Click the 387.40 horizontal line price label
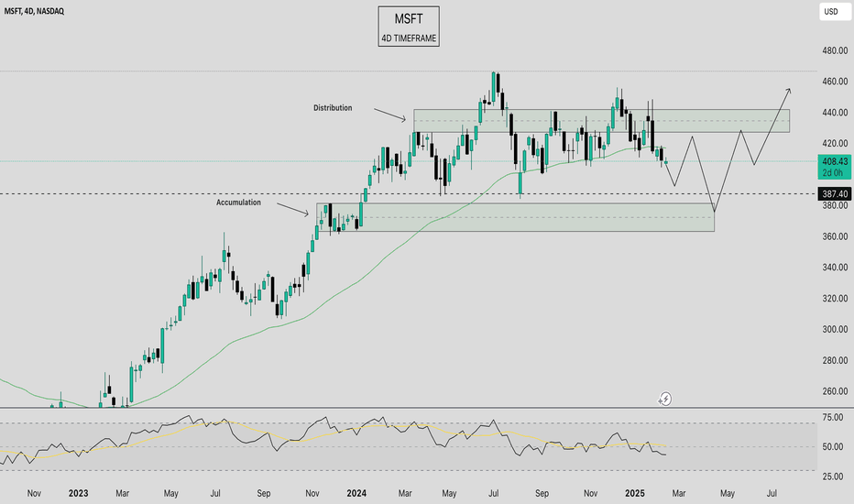Image resolution: width=854 pixels, height=504 pixels. (x=835, y=194)
